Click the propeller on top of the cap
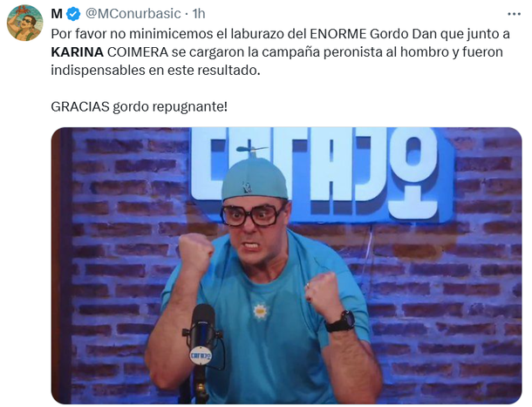This screenshot has width=532, height=407. click(x=252, y=150)
